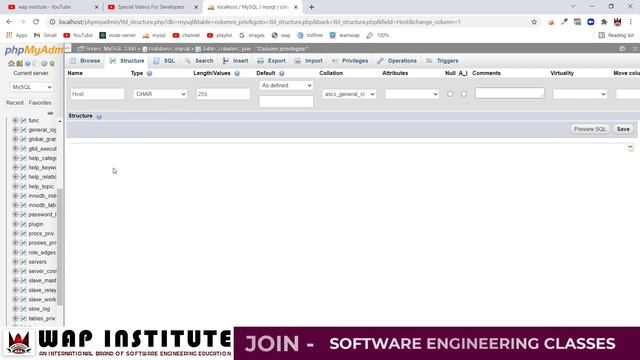Open the Attributes dropdown
Screen dimensions: 640x360
412,94
